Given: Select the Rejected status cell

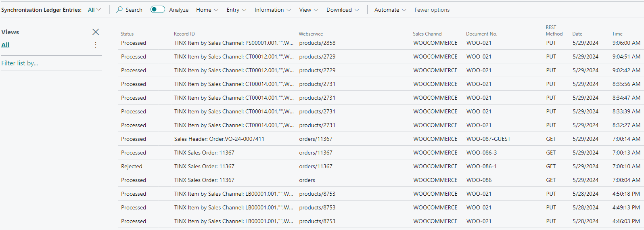Looking at the screenshot, I should pyautogui.click(x=132, y=166).
